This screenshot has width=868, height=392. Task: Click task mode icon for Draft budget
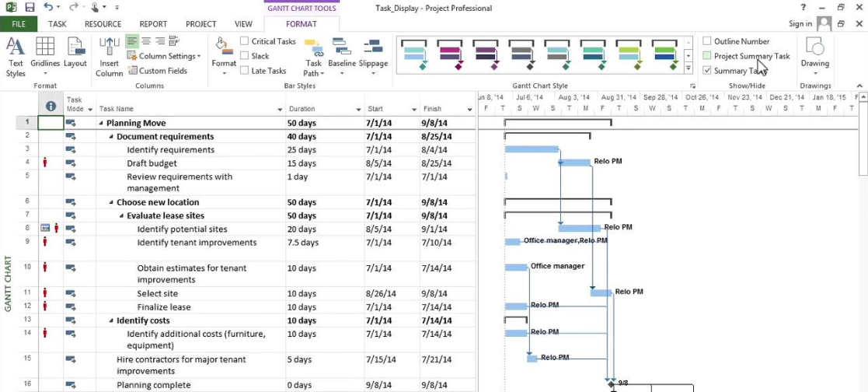[71, 163]
